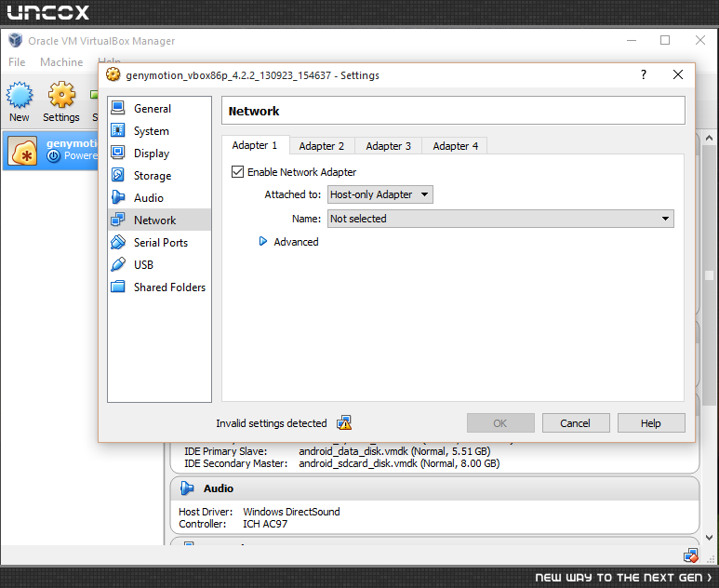The height and width of the screenshot is (588, 719).
Task: Switch to Adapter 3 tab
Action: click(x=389, y=146)
